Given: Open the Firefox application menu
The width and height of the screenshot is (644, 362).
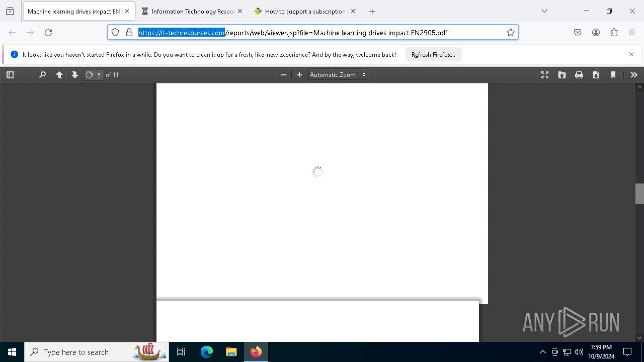Looking at the screenshot, I should pyautogui.click(x=632, y=33).
